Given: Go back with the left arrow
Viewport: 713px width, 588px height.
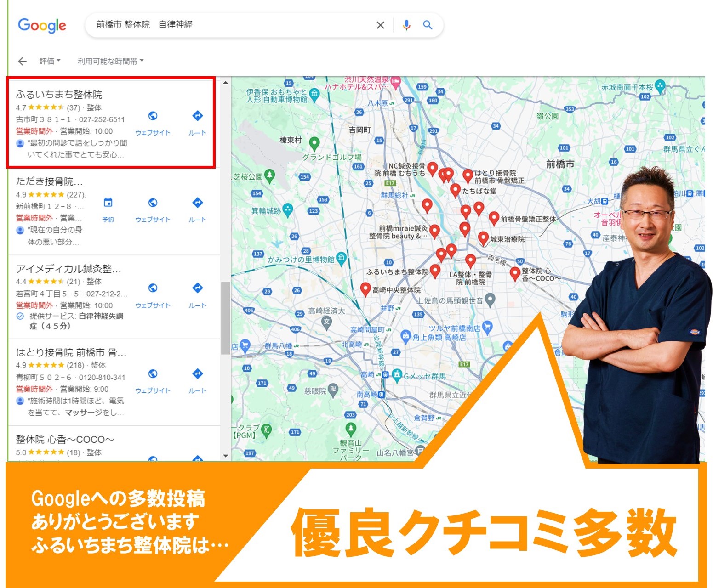Looking at the screenshot, I should click(x=22, y=61).
